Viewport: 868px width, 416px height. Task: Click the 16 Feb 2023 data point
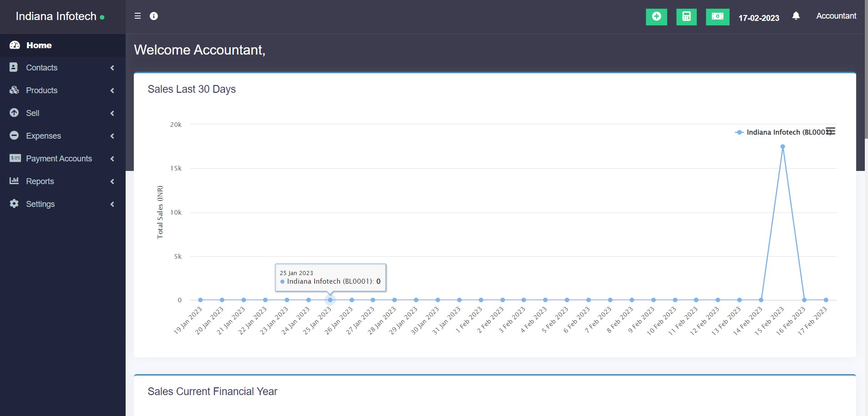804,300
